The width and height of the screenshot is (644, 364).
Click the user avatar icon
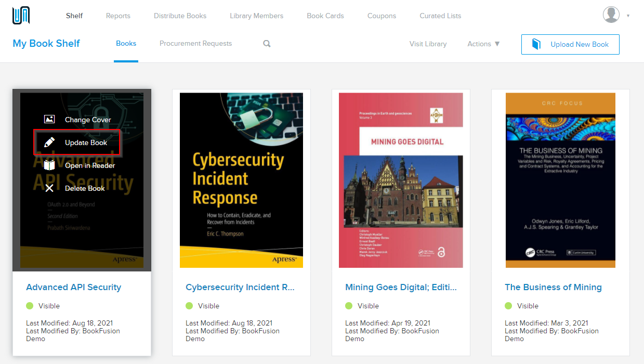[x=611, y=15]
